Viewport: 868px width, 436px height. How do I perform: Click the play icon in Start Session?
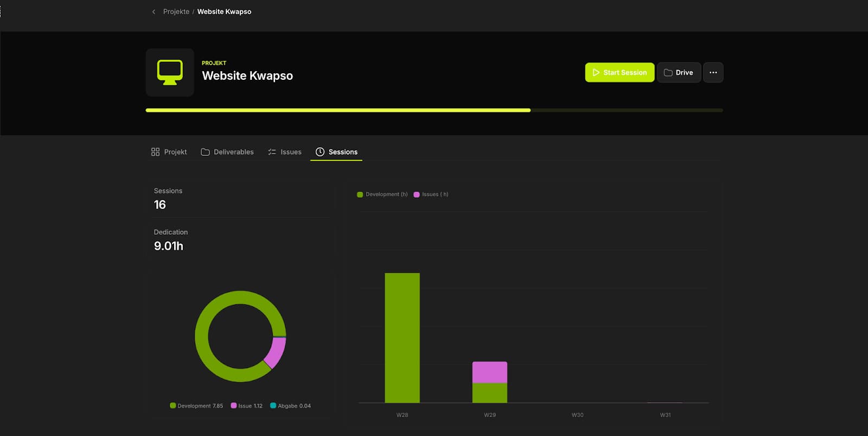596,72
